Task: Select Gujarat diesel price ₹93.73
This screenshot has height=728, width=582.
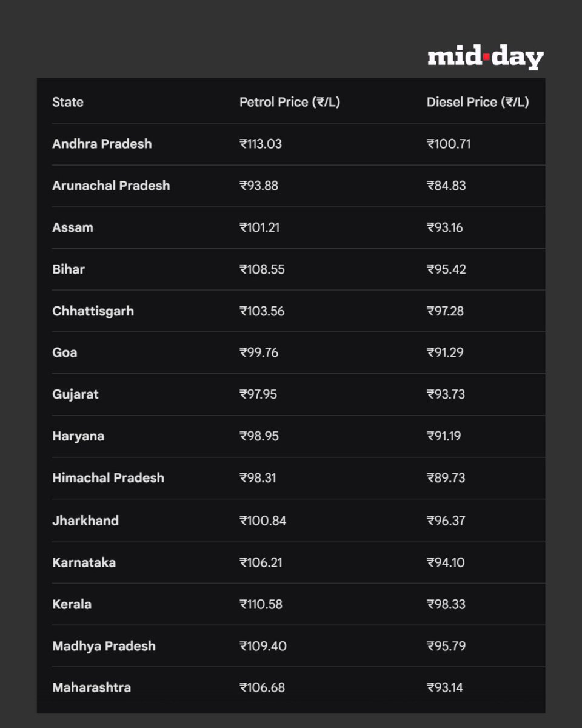Action: coord(446,394)
